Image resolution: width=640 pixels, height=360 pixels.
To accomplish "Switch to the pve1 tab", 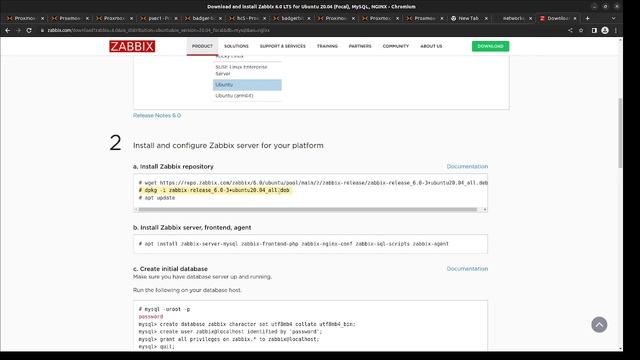I will (158, 18).
